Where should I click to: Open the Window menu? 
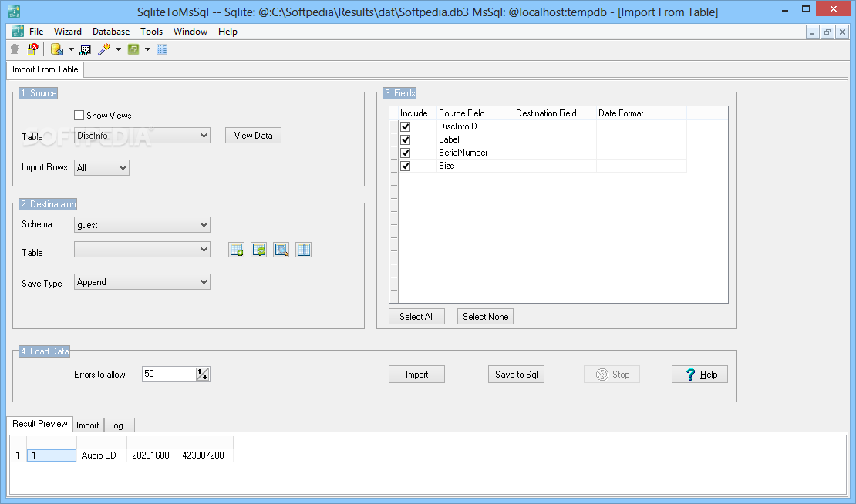coord(190,32)
